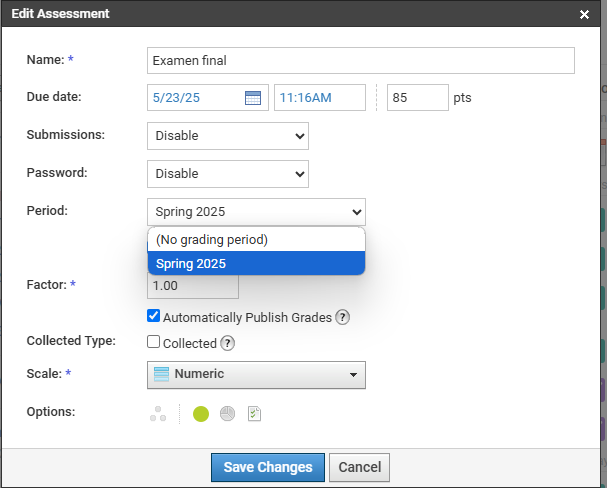
Task: Open the due date calendar picker icon
Action: [x=253, y=98]
